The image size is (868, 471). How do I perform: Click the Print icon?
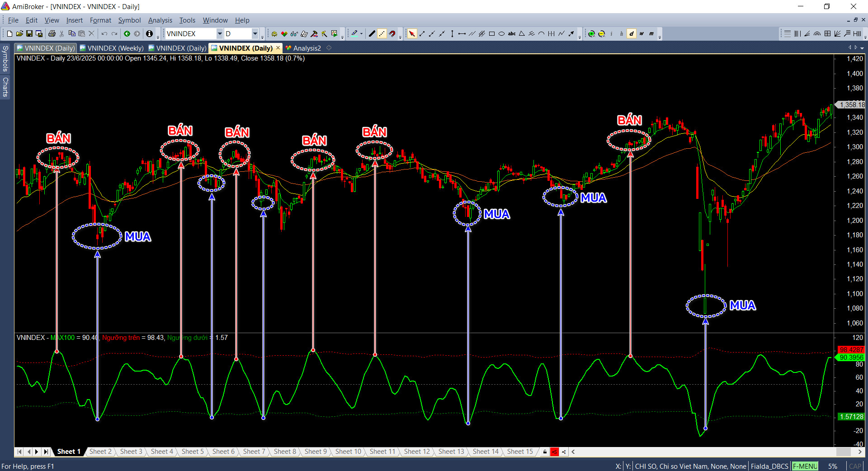click(x=52, y=34)
